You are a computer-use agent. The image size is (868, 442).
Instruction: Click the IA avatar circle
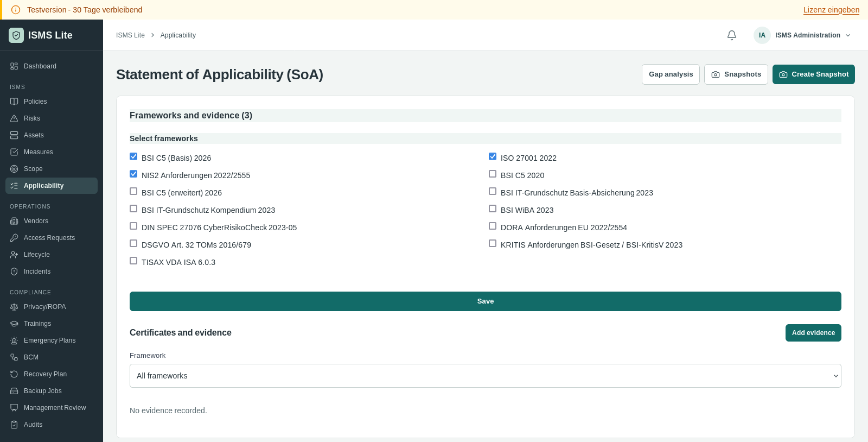coord(762,35)
